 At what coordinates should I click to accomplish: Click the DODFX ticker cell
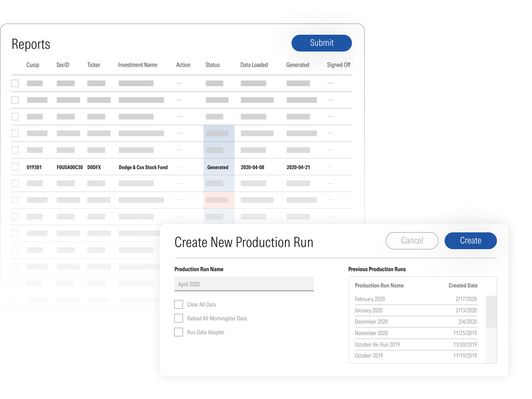click(94, 167)
